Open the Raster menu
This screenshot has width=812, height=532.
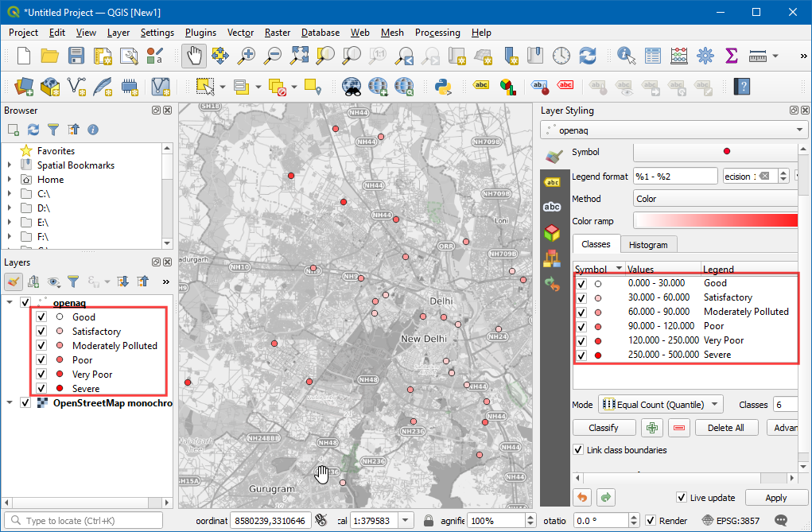277,33
